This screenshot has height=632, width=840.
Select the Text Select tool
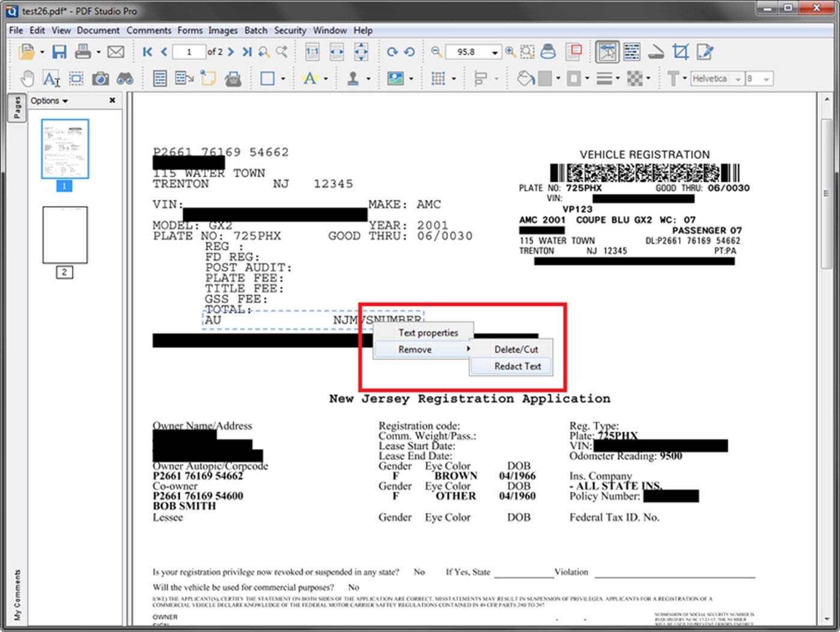pyautogui.click(x=51, y=79)
